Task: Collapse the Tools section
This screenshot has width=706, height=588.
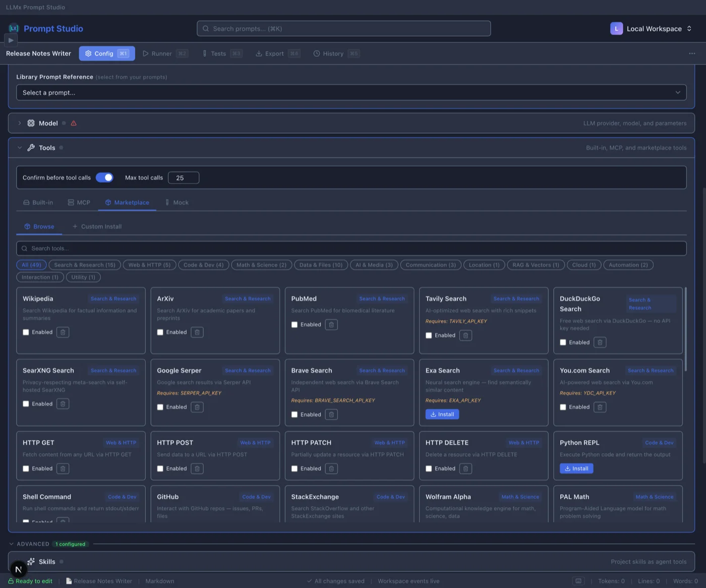Action: [x=20, y=148]
